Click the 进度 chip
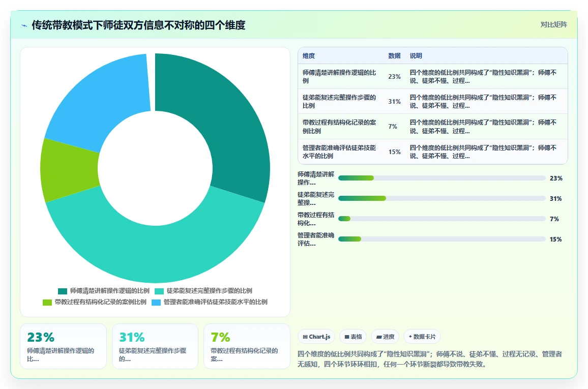 385,337
